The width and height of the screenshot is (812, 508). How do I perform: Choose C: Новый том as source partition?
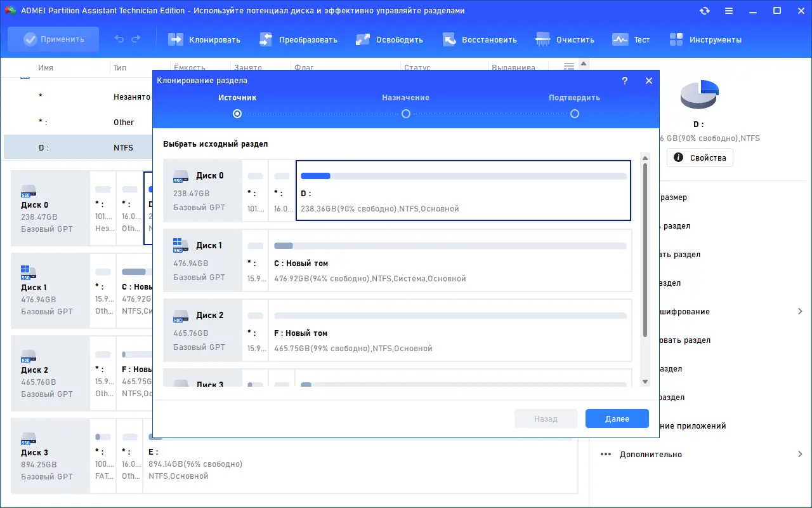(x=450, y=260)
